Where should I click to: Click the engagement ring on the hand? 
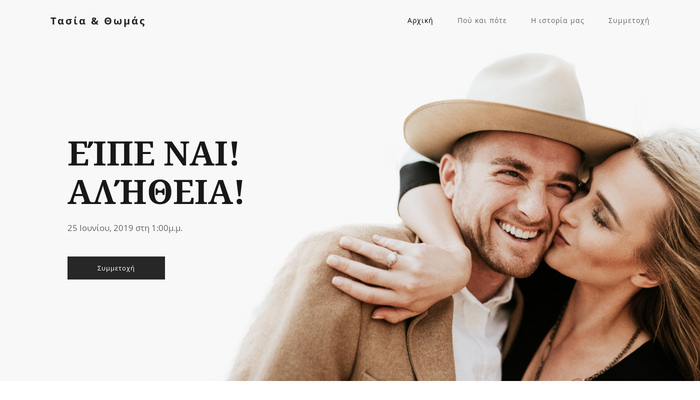click(x=392, y=259)
